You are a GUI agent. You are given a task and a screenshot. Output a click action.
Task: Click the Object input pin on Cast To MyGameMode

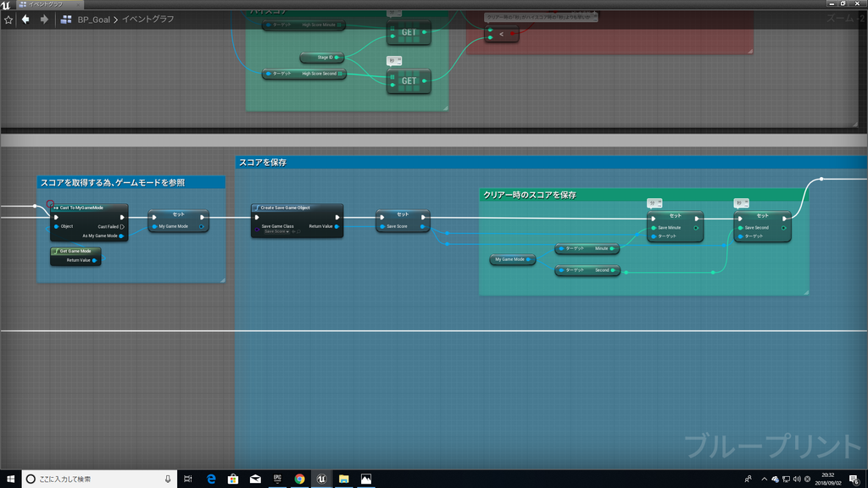pyautogui.click(x=57, y=226)
